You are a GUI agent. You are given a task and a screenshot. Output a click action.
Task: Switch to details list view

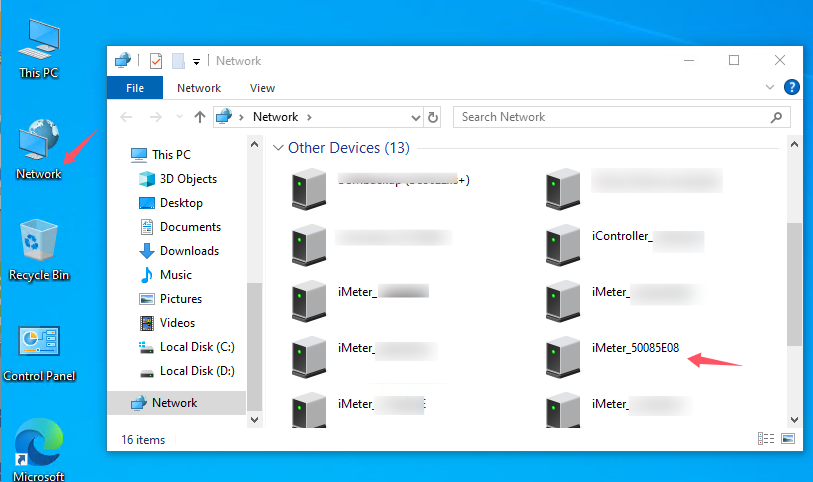coord(767,438)
